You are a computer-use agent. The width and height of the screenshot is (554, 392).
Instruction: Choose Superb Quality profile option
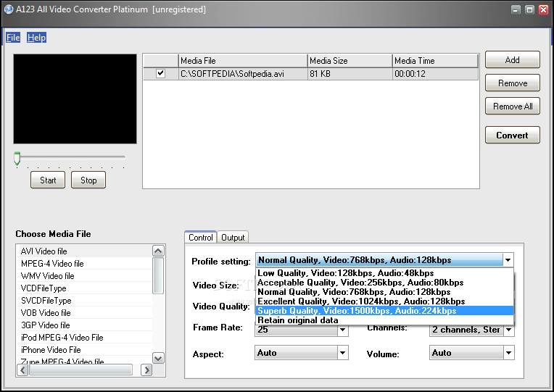[384, 310]
